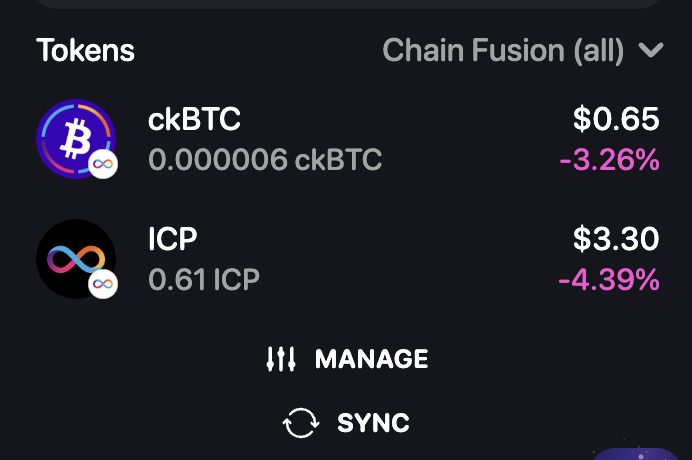This screenshot has height=460, width=692.
Task: Click the Sync circular arrows icon
Action: [300, 423]
